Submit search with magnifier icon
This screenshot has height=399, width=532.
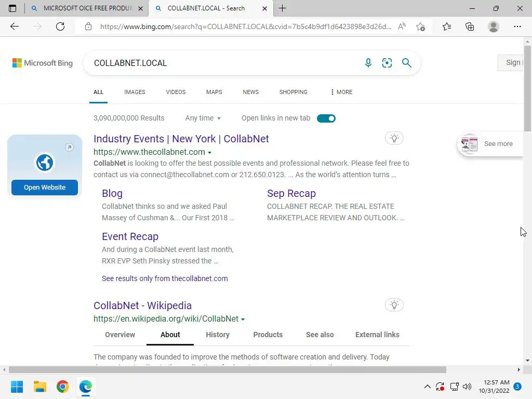[406, 63]
